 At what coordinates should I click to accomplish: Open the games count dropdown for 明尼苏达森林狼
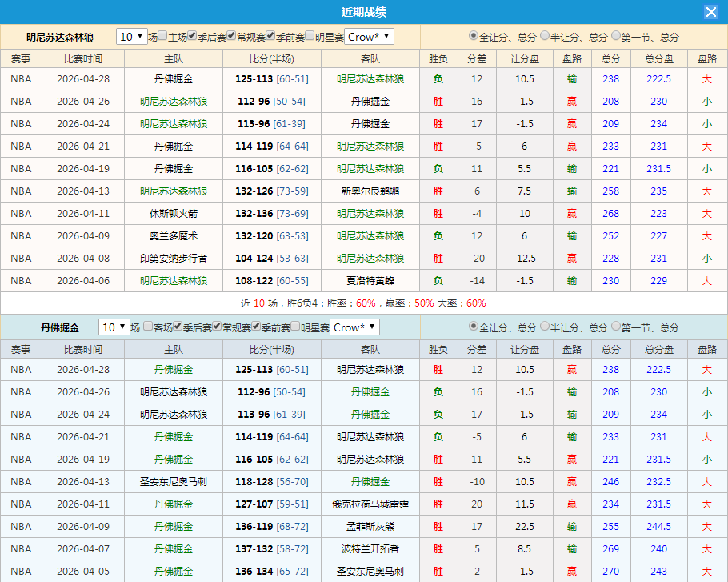coord(132,36)
